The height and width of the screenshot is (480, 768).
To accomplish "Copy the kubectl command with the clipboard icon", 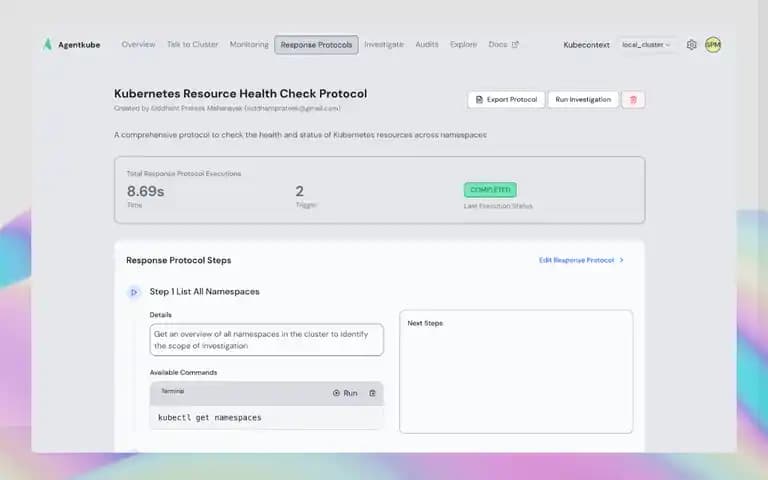I will 372,393.
